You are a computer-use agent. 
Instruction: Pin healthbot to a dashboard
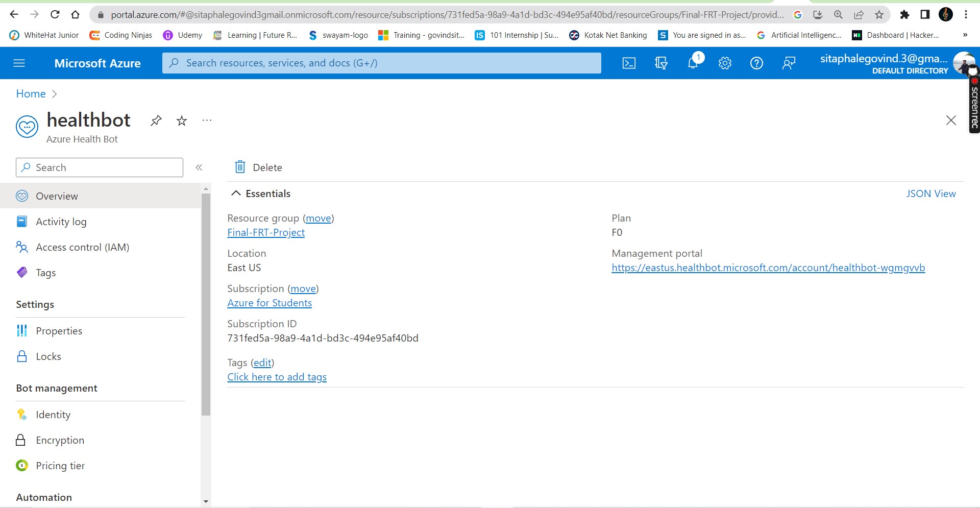pyautogui.click(x=156, y=120)
